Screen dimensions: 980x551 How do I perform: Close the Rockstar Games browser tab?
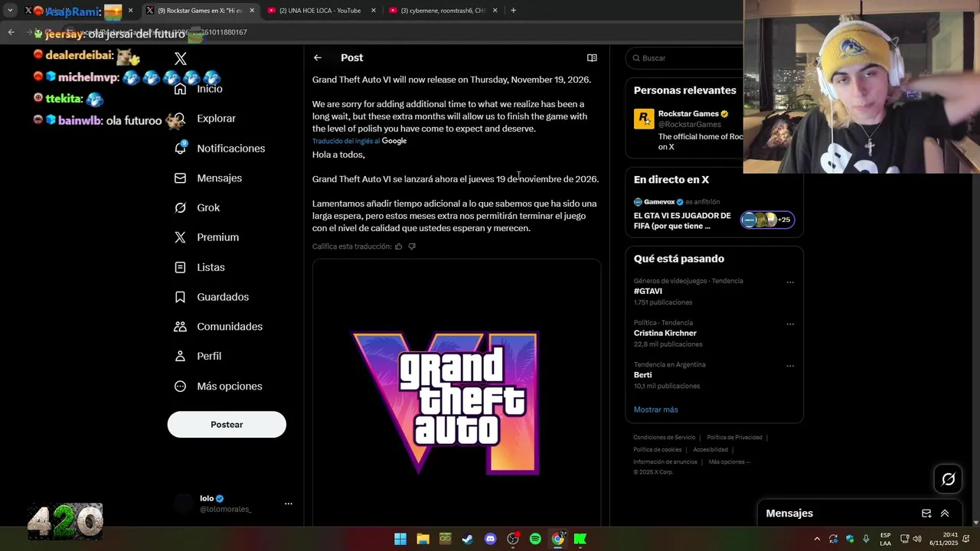click(252, 11)
